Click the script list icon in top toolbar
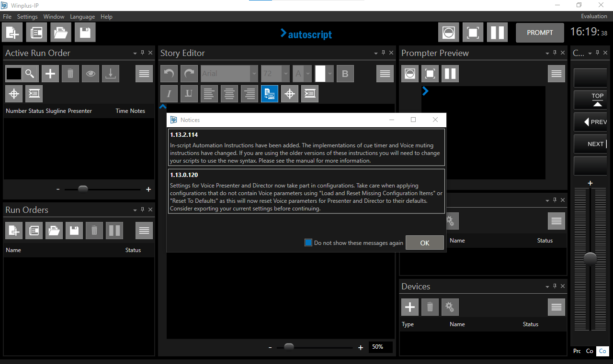This screenshot has width=613, height=364. click(x=36, y=33)
